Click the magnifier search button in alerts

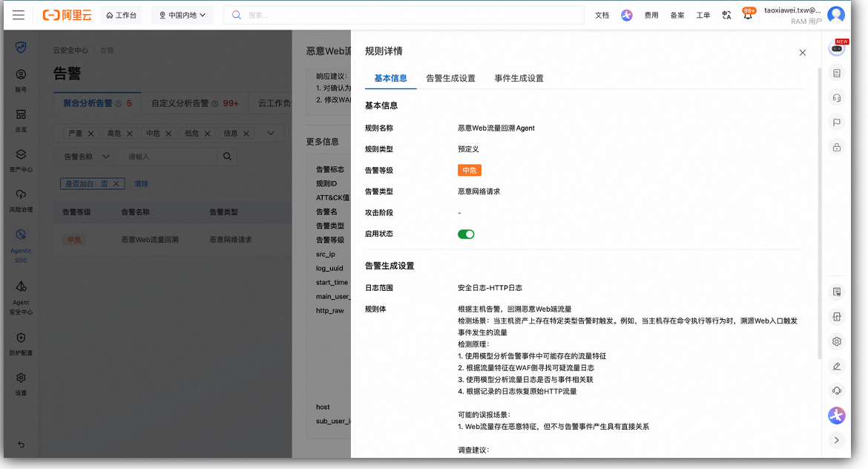pos(227,157)
